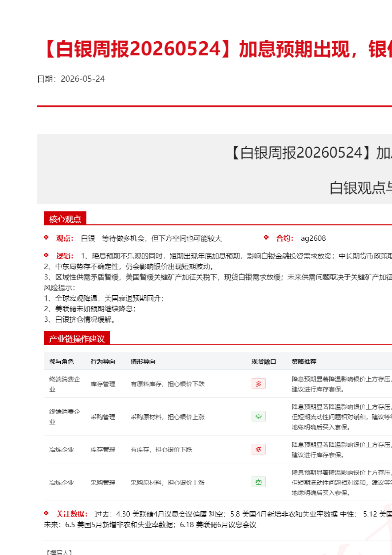Click the 【撰写人】 label

click(x=59, y=552)
